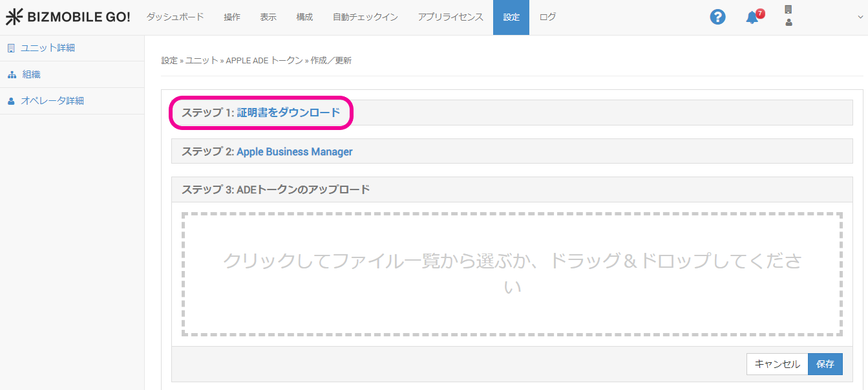This screenshot has height=390, width=868.
Task: Open help via the question mark icon
Action: click(717, 17)
